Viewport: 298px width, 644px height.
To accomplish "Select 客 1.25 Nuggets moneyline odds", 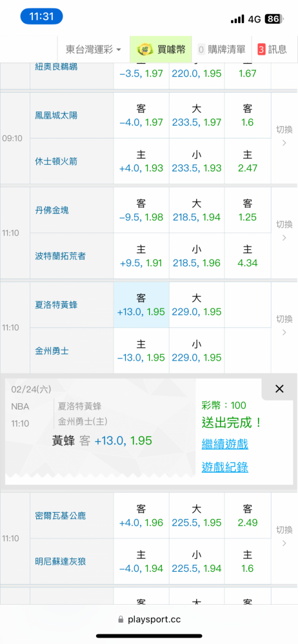I will 248,211.
